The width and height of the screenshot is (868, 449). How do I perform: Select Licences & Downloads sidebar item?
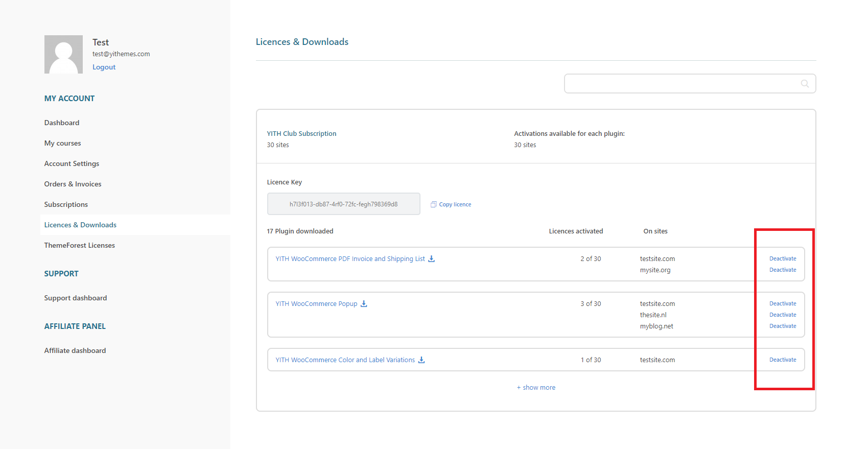(x=80, y=225)
